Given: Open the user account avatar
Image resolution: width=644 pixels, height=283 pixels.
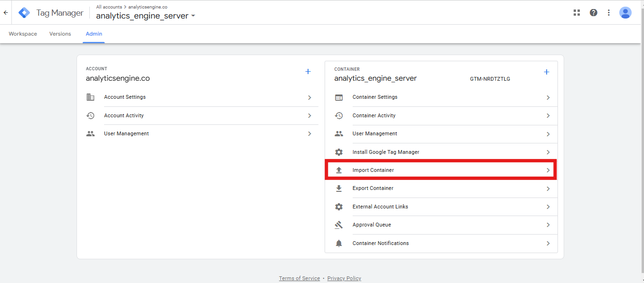Looking at the screenshot, I should coord(625,13).
